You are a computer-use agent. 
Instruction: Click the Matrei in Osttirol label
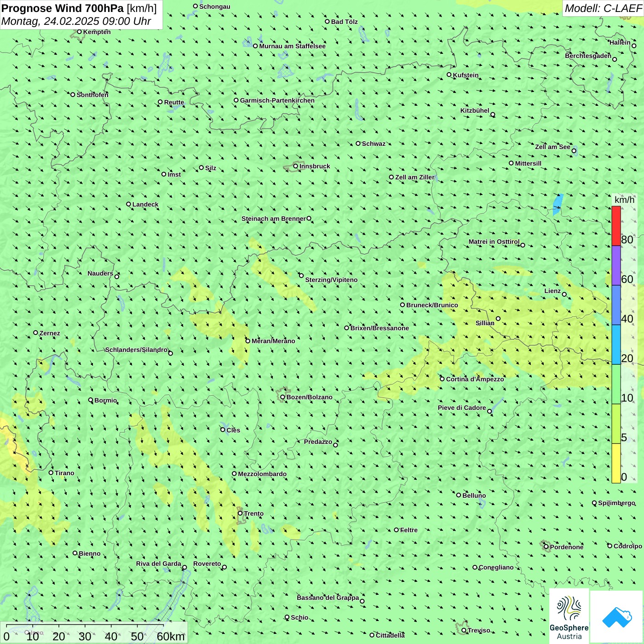[x=494, y=241]
